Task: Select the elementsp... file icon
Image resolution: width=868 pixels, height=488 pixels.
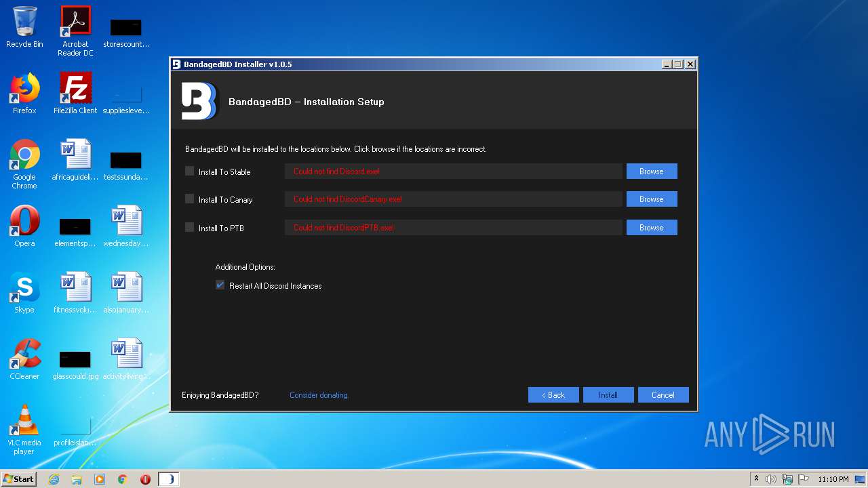Action: pyautogui.click(x=75, y=232)
